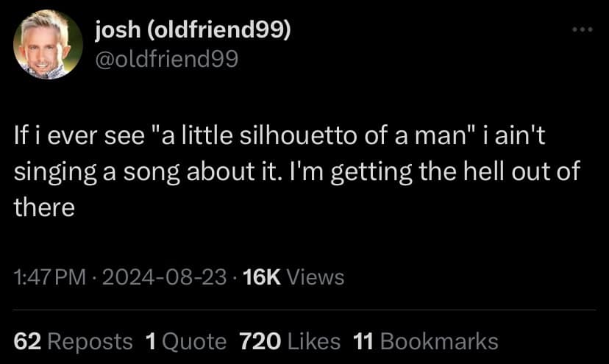Show the 720 Likes list
The height and width of the screenshot is (364, 609).
click(x=290, y=341)
